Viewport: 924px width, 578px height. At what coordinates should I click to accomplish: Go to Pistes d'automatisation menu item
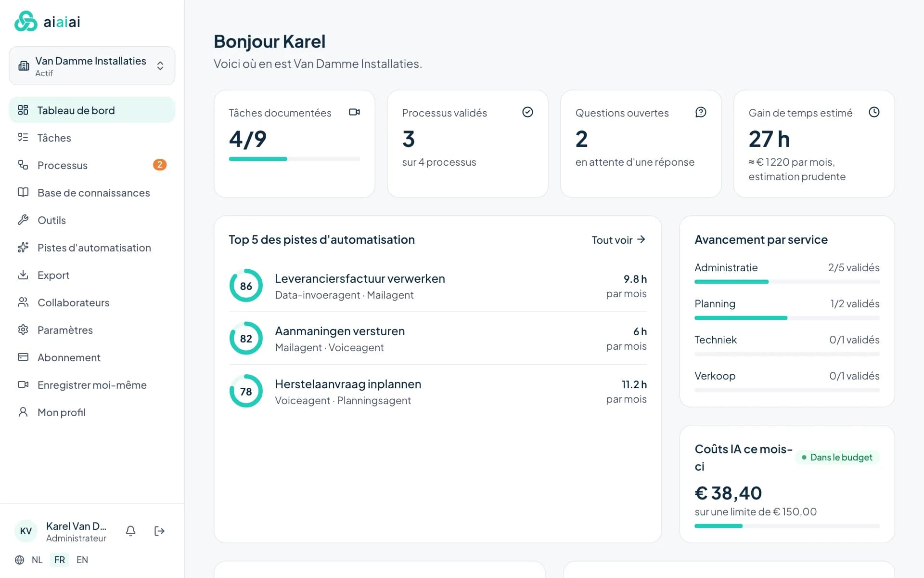click(x=92, y=248)
